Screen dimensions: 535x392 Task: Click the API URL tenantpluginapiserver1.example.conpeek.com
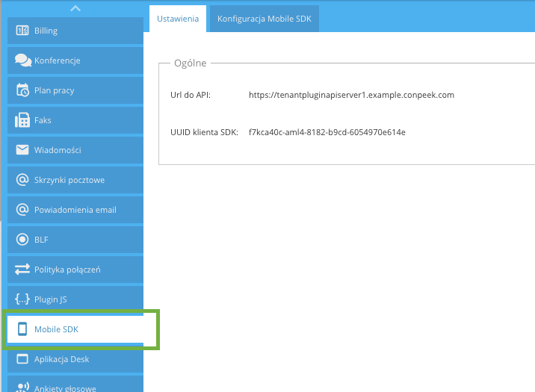(x=351, y=95)
